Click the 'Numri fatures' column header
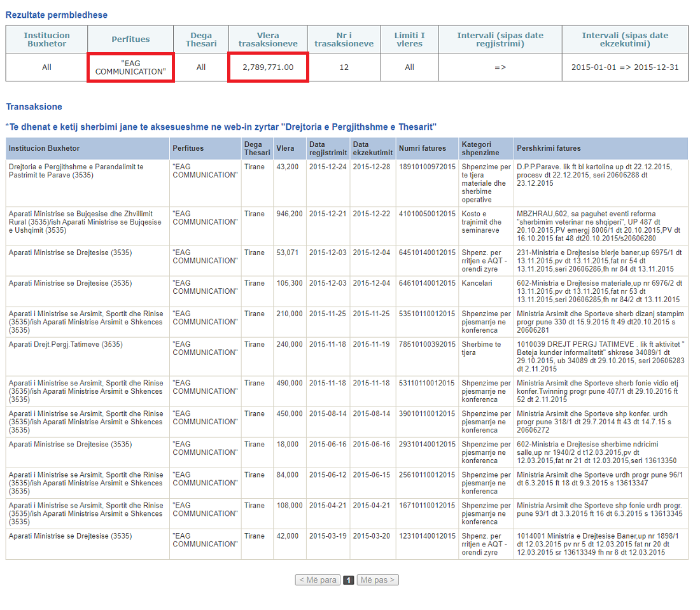This screenshot has height=610, width=700. tap(423, 148)
